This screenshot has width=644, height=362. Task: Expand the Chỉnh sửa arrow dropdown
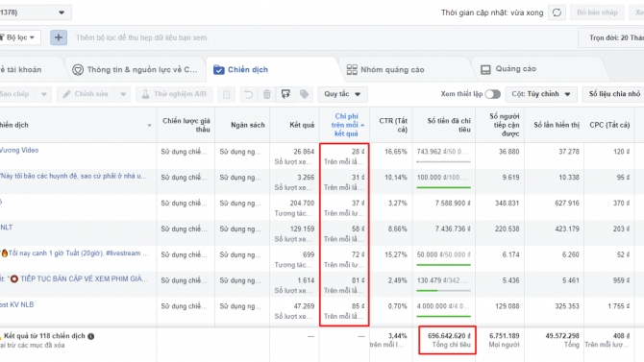123,94
